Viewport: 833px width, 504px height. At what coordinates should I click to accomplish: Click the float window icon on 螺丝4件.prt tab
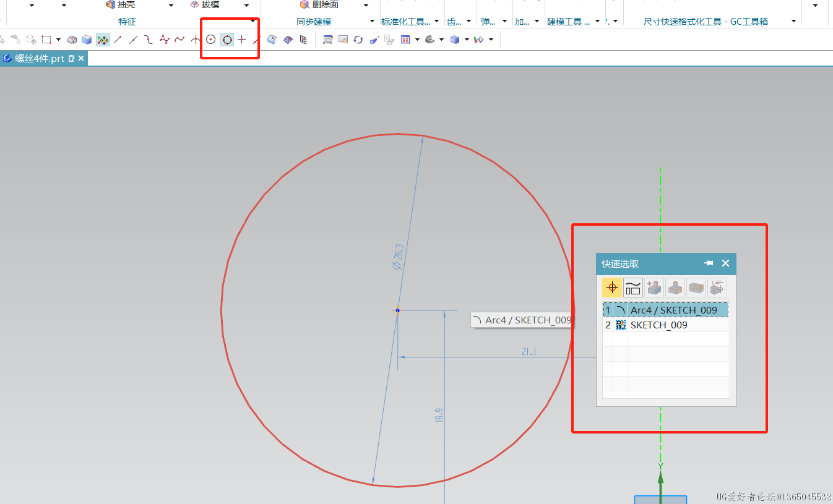(72, 58)
